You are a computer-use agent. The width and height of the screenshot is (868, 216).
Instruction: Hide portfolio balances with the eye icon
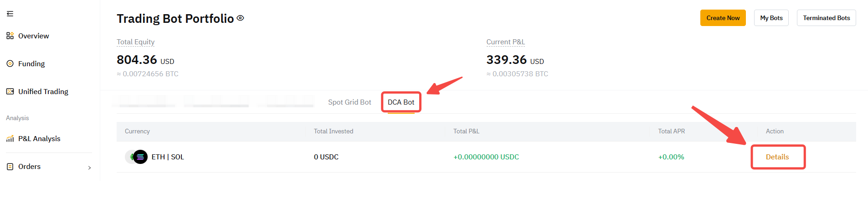tap(241, 18)
